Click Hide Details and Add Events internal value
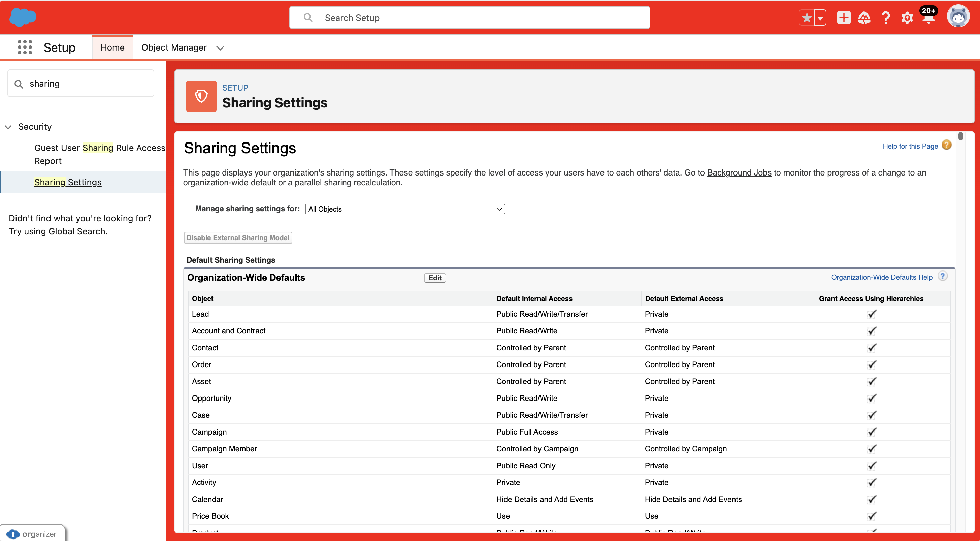The height and width of the screenshot is (541, 980). click(x=545, y=500)
